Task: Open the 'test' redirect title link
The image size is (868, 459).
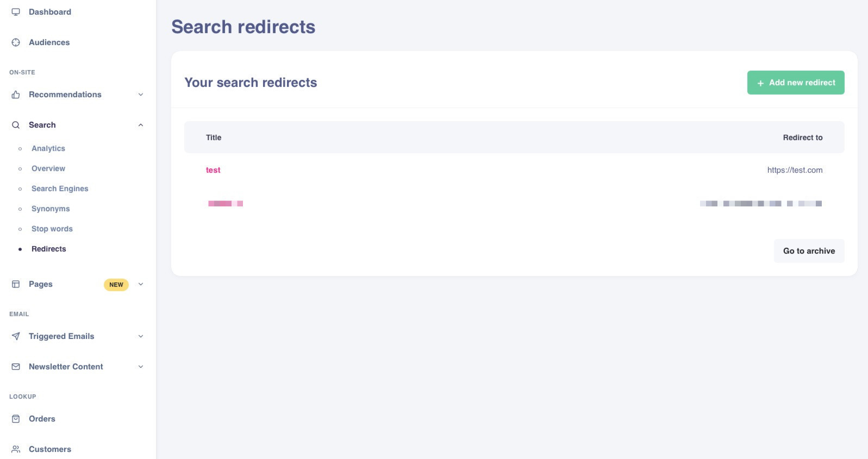Action: 213,170
